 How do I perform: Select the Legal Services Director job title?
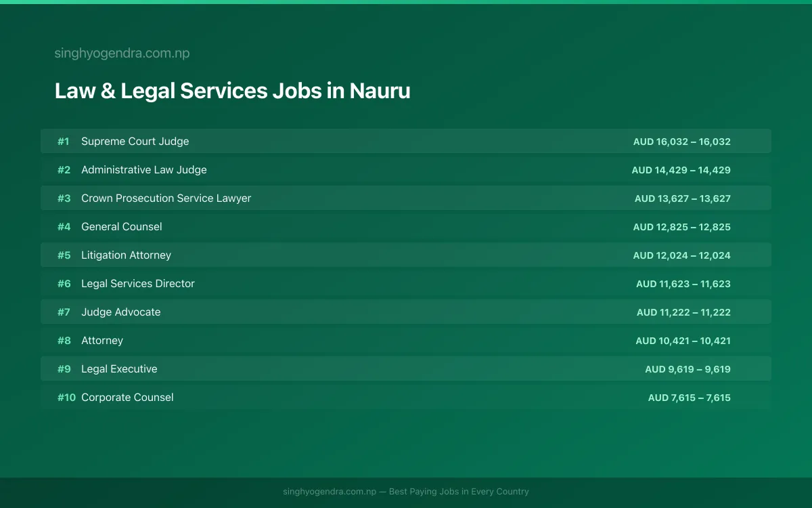pyautogui.click(x=138, y=284)
